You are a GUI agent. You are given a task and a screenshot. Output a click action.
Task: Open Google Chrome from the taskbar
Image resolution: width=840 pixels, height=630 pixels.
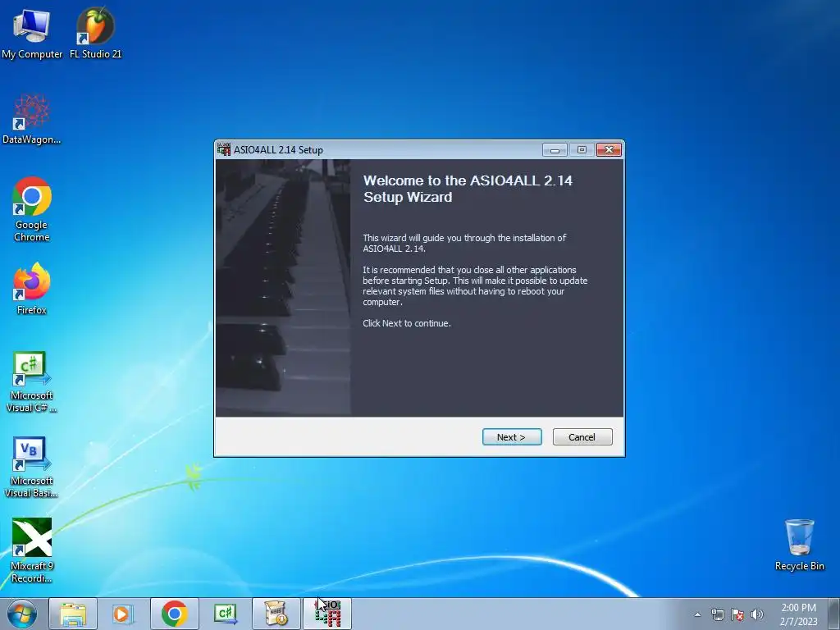[x=174, y=614]
